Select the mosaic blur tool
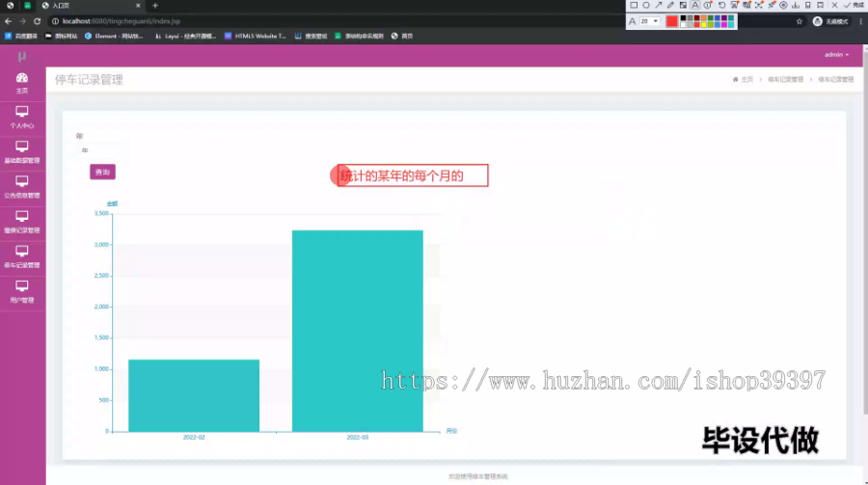 (x=683, y=5)
